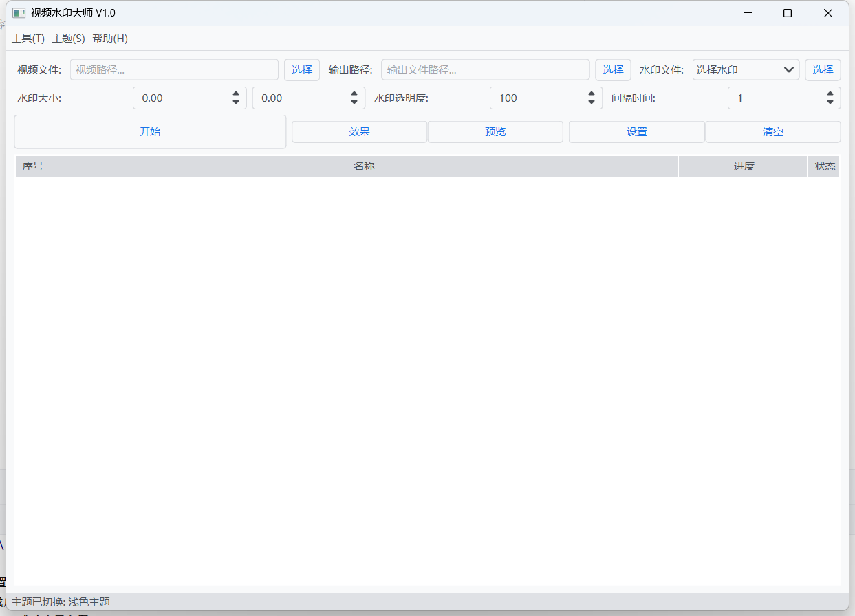This screenshot has height=616, width=855.
Task: Open the 预览 preview button
Action: pos(495,132)
